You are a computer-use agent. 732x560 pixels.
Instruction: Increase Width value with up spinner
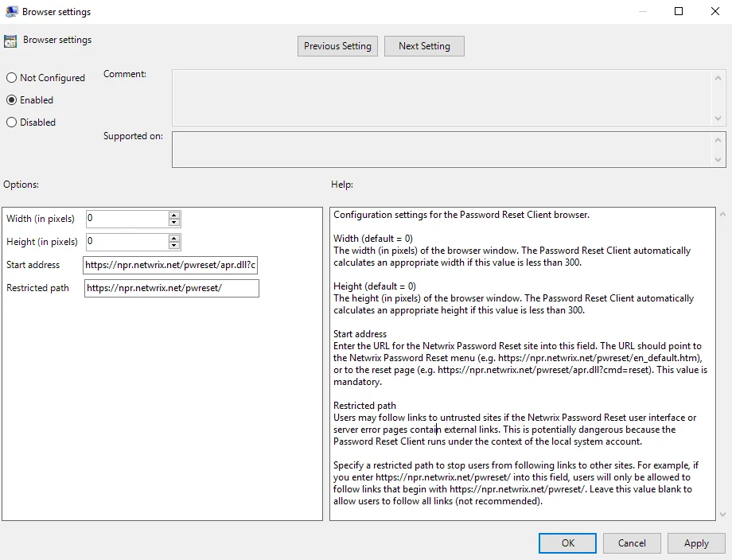(174, 215)
